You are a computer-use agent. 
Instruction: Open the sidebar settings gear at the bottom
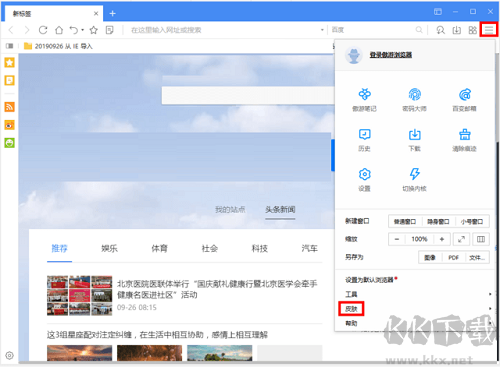click(x=10, y=355)
